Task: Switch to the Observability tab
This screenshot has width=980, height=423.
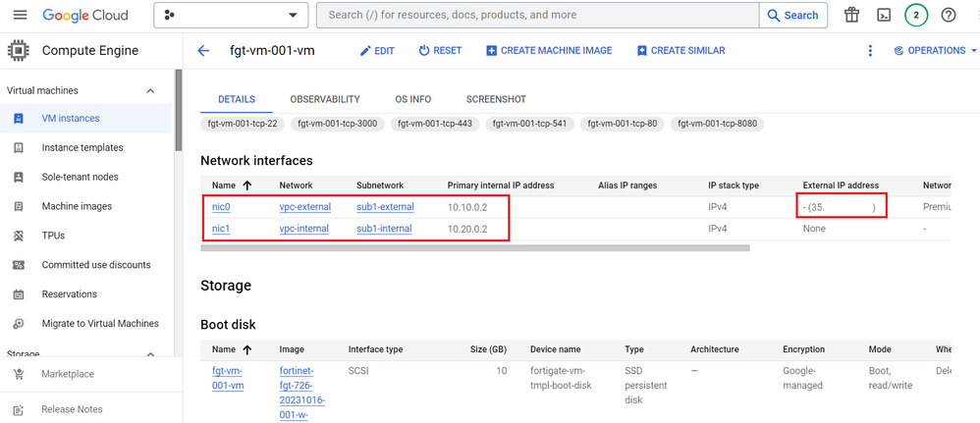Action: 325,99
